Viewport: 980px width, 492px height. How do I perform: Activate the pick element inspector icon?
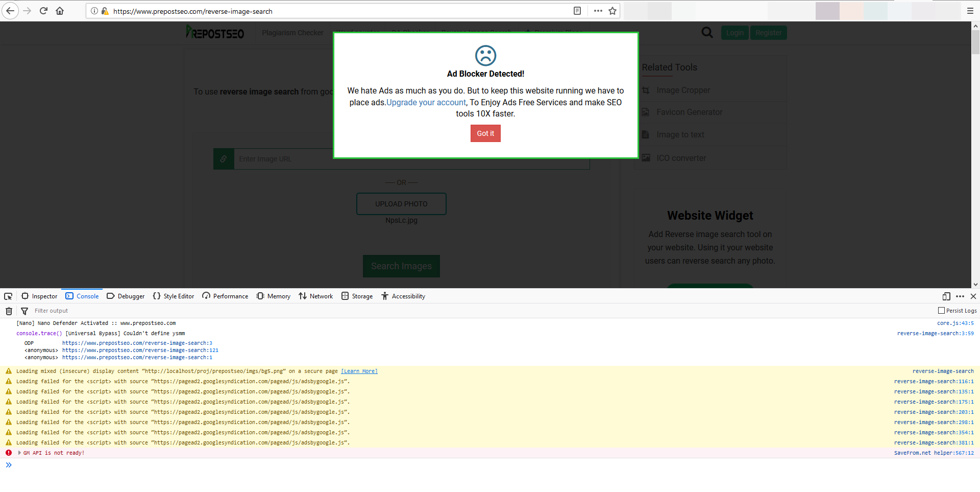coord(8,296)
